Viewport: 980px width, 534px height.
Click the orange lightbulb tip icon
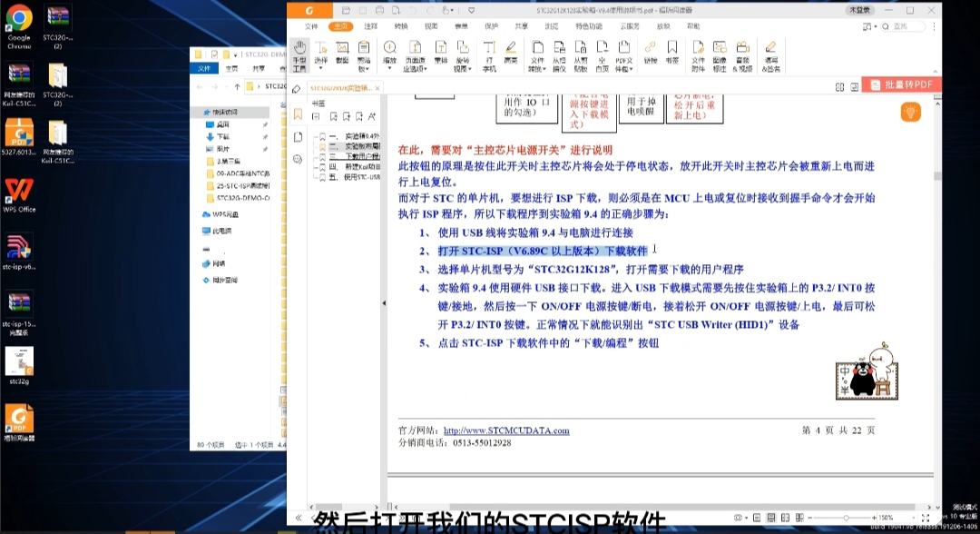coord(911,112)
